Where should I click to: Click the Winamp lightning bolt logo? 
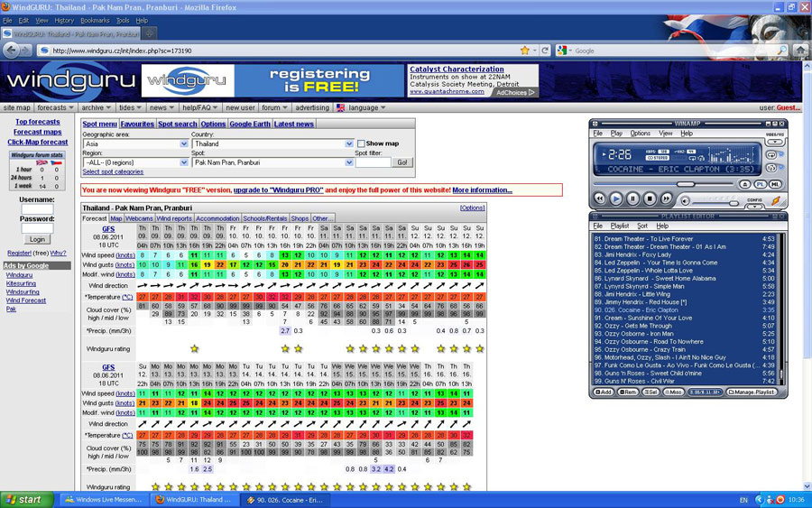(x=776, y=200)
